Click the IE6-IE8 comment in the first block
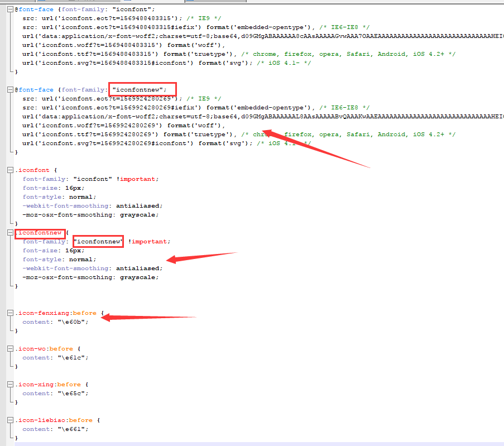The height and width of the screenshot is (446, 504). tap(344, 27)
